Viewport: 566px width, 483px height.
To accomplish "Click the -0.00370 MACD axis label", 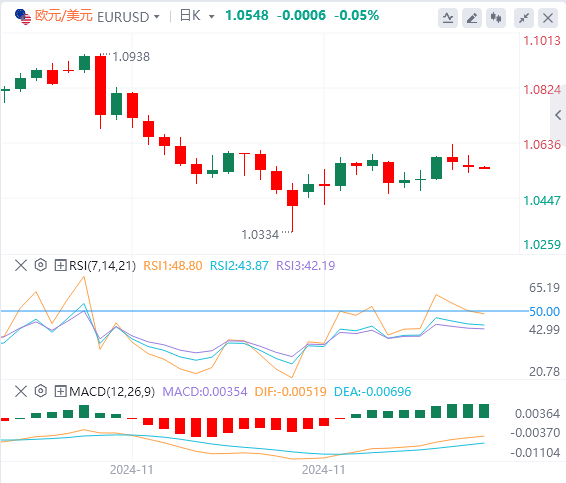I will click(535, 432).
